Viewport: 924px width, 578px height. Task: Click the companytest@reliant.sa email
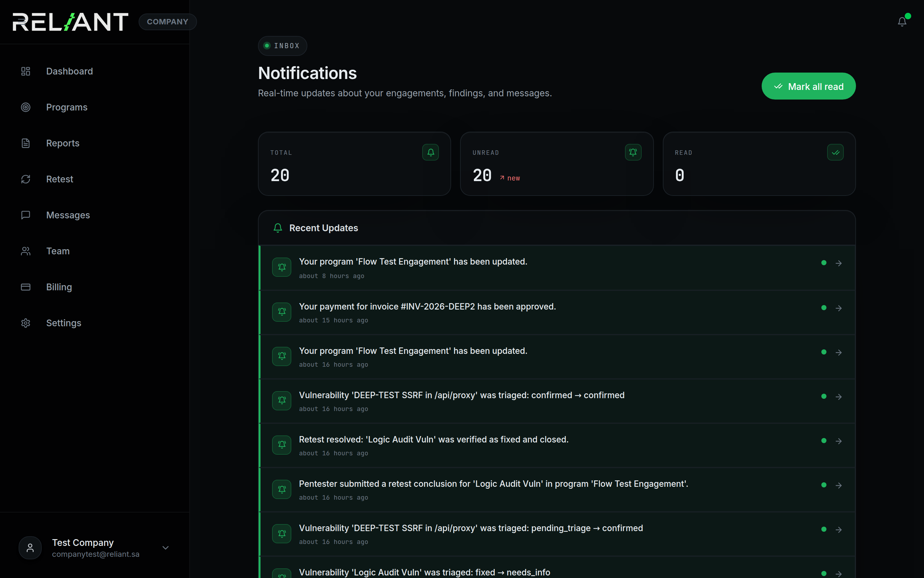point(96,554)
